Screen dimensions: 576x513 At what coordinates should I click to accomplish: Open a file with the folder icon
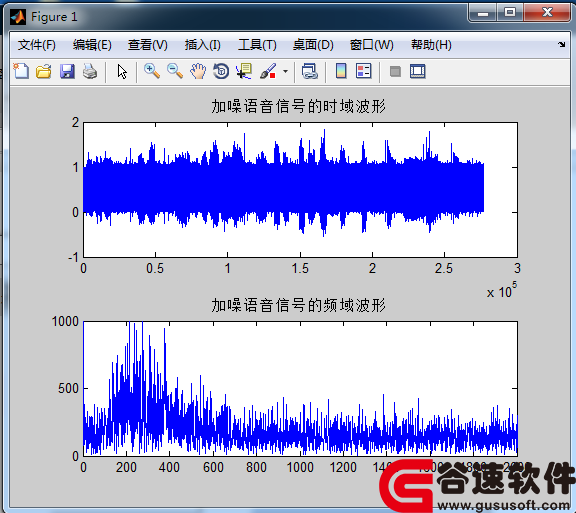tap(44, 71)
